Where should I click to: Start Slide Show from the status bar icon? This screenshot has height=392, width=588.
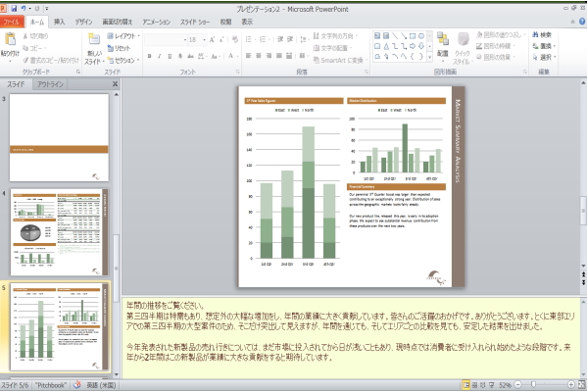pos(491,385)
